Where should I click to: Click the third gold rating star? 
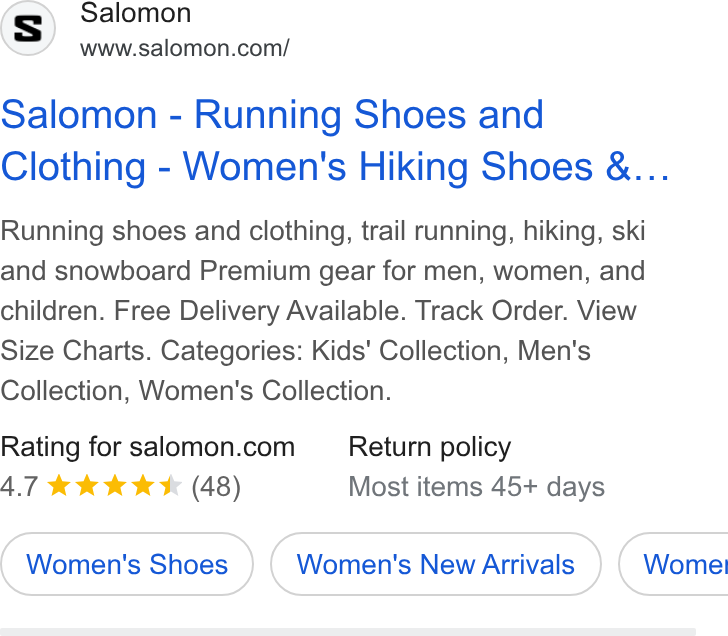(x=115, y=486)
